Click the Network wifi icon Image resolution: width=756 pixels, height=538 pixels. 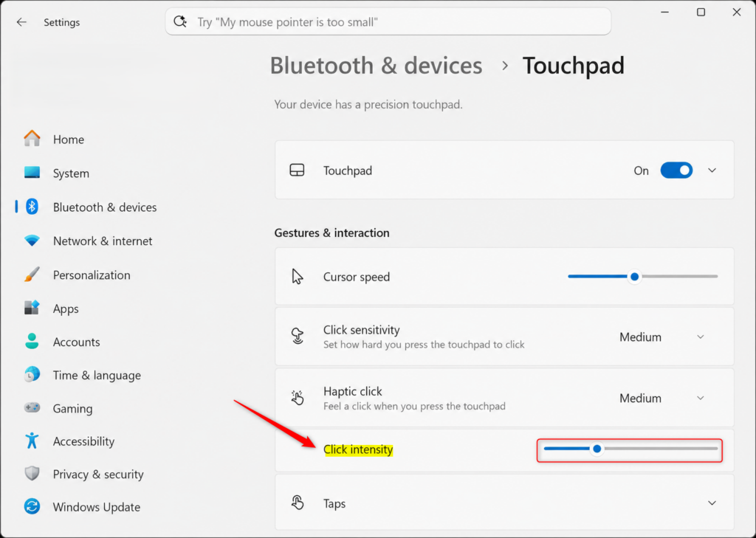point(32,241)
